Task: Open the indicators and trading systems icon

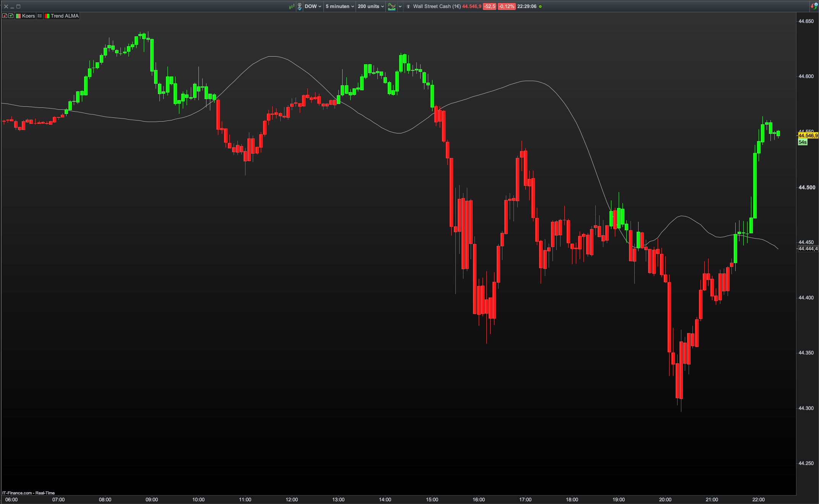Action: [x=392, y=7]
